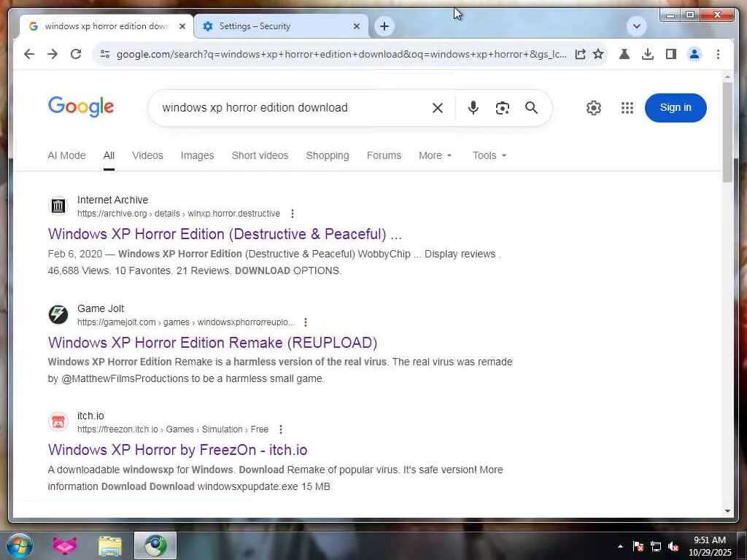Open the Chrome profile avatar
This screenshot has width=747, height=560.
coord(694,54)
